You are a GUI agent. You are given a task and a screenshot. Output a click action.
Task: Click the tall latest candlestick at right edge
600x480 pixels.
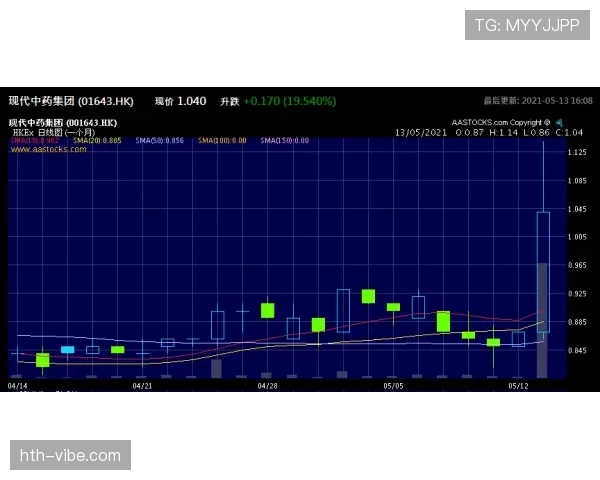tap(543, 270)
